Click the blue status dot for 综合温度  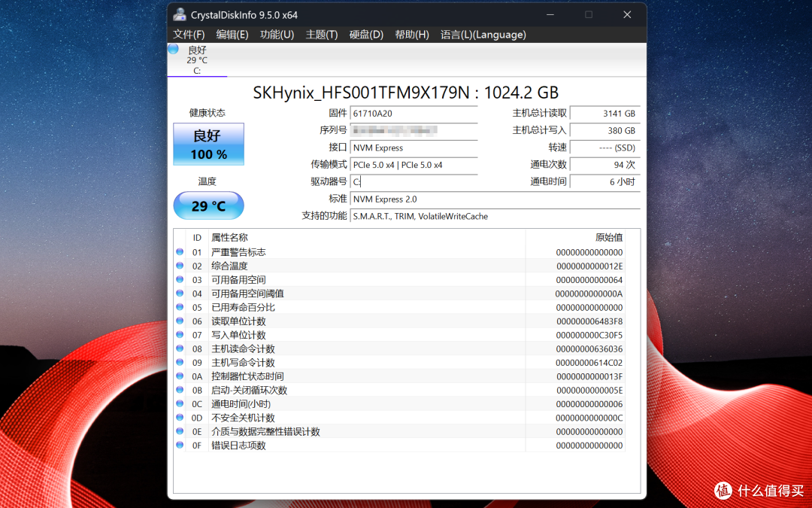tap(179, 266)
